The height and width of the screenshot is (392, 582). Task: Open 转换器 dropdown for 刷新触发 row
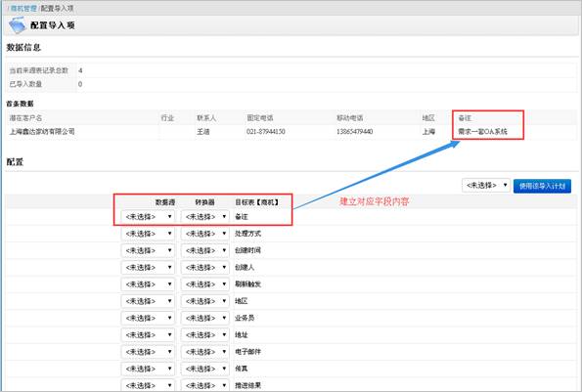pyautogui.click(x=205, y=284)
